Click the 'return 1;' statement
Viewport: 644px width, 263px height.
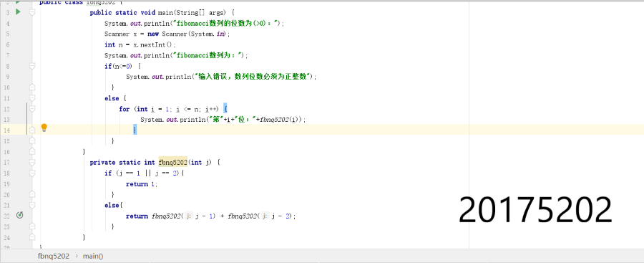[141, 183]
